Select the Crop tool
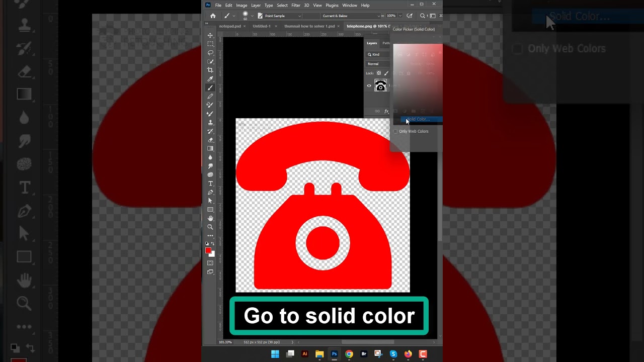Screen dimensions: 644x362 point(210,70)
